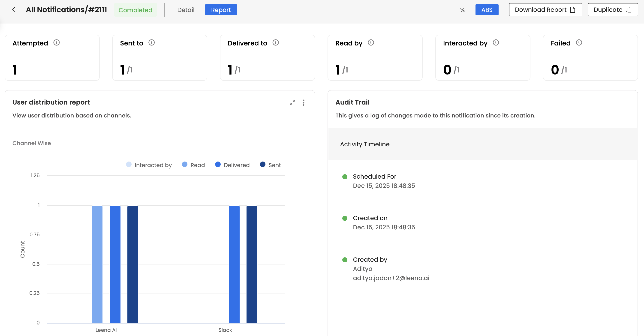This screenshot has width=644, height=336.
Task: Open the chart three-dot options menu
Action: (x=303, y=102)
